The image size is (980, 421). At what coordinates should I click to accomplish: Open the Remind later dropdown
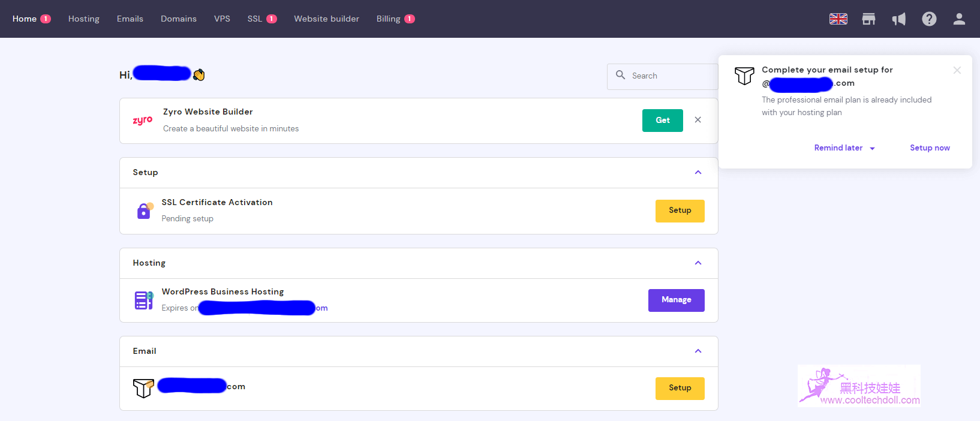(x=844, y=148)
